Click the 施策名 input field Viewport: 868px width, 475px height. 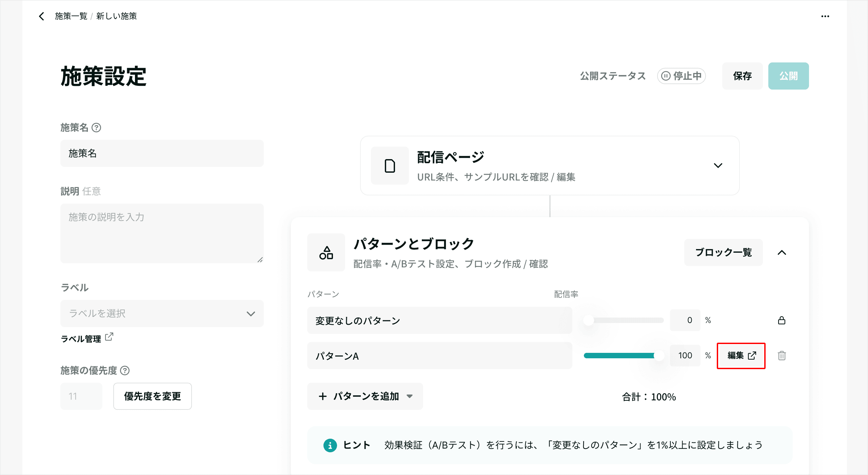[x=162, y=153]
